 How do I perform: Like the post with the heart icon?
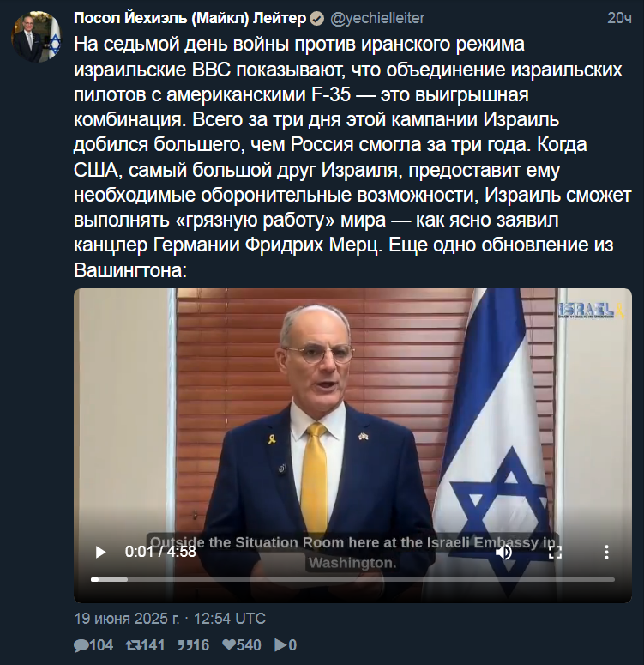(x=229, y=645)
